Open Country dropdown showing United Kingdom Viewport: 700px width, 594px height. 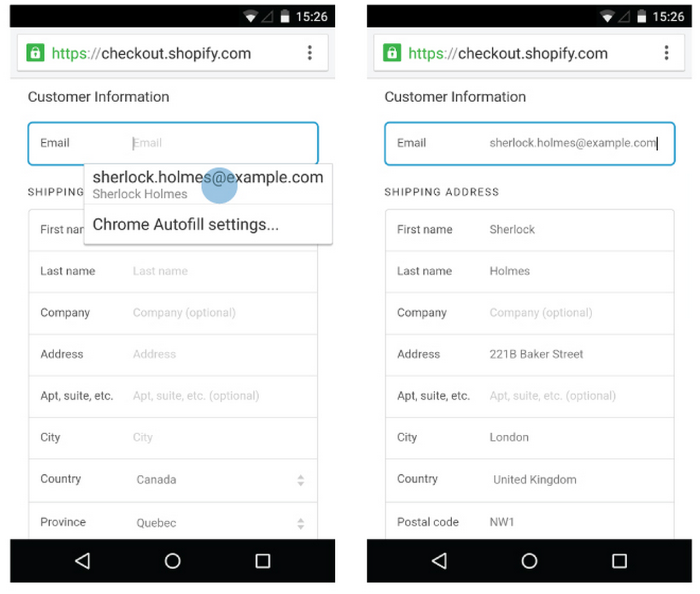coord(530,480)
